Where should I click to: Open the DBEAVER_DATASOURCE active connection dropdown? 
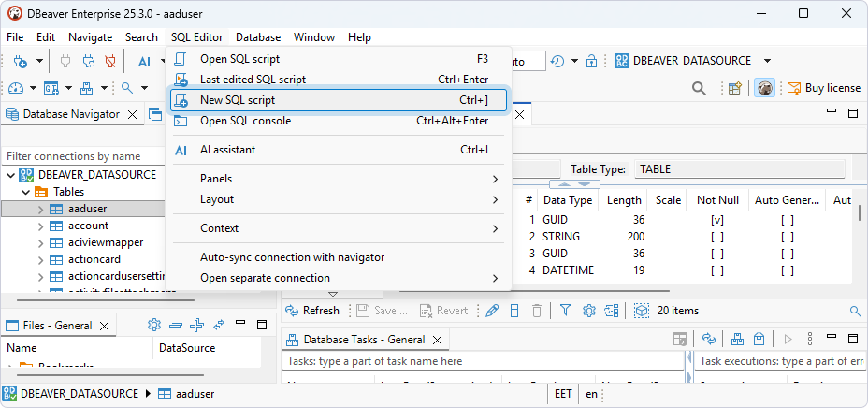[767, 61]
